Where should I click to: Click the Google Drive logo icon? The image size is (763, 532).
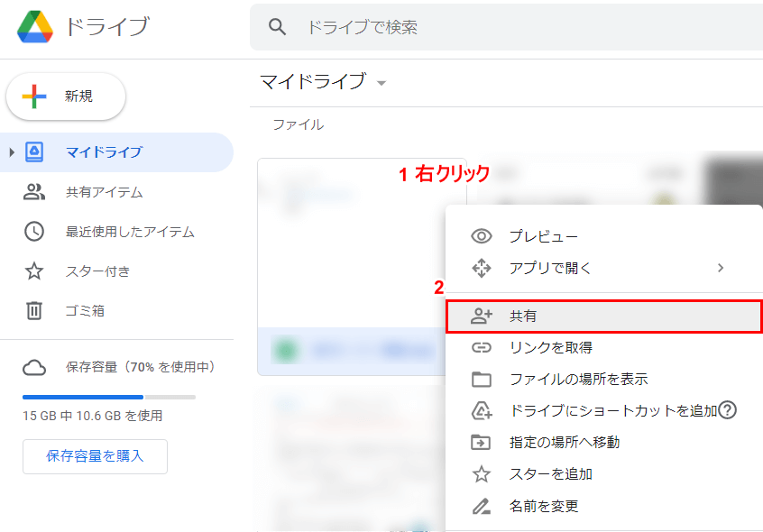click(36, 27)
